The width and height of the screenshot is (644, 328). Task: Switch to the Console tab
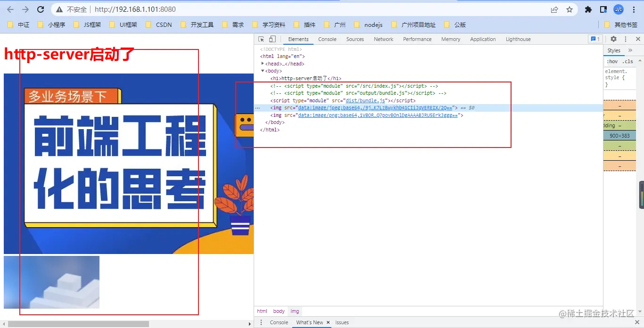(327, 39)
